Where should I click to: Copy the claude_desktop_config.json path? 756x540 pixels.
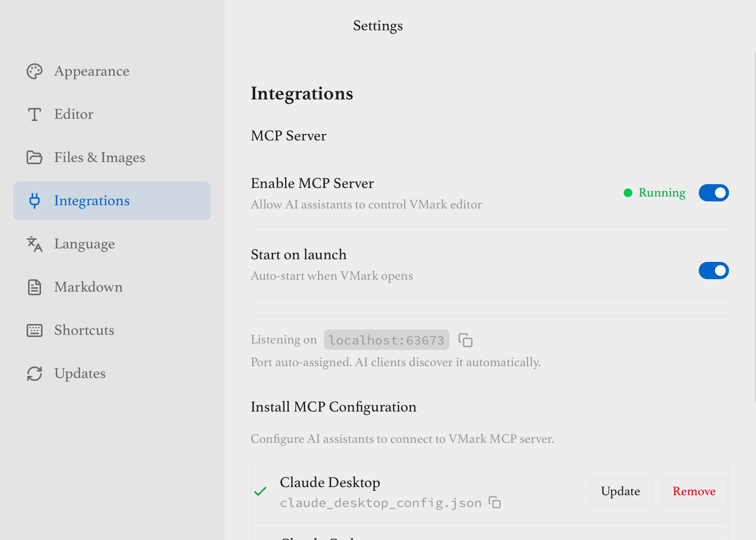[495, 502]
